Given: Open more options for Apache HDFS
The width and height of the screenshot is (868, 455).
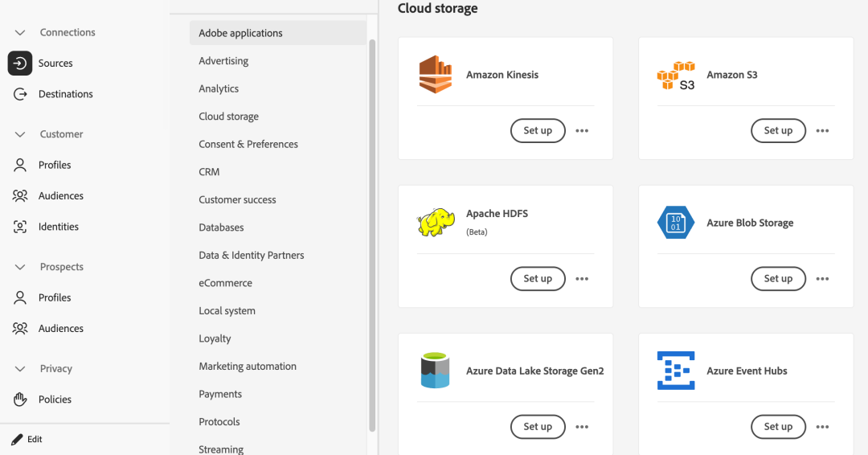Looking at the screenshot, I should click(582, 279).
